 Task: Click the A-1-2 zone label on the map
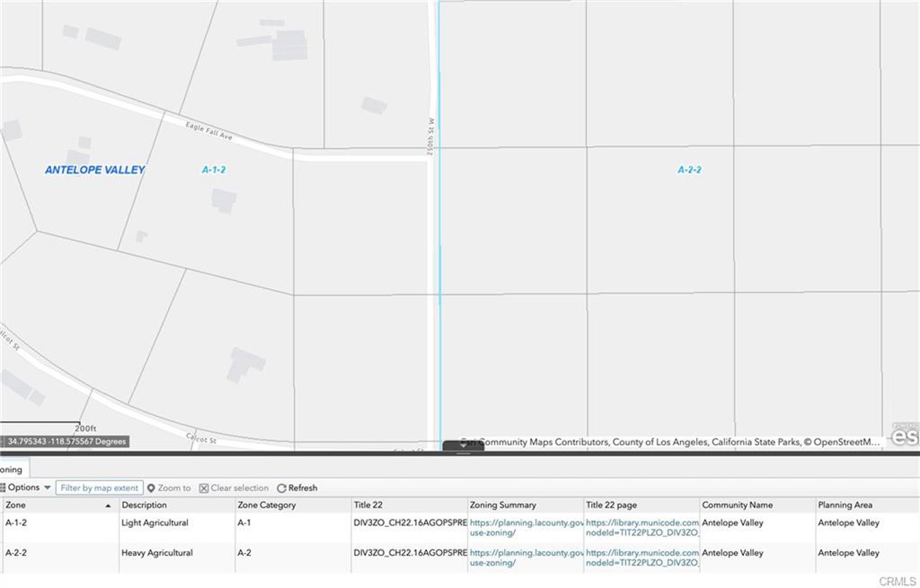(x=213, y=170)
